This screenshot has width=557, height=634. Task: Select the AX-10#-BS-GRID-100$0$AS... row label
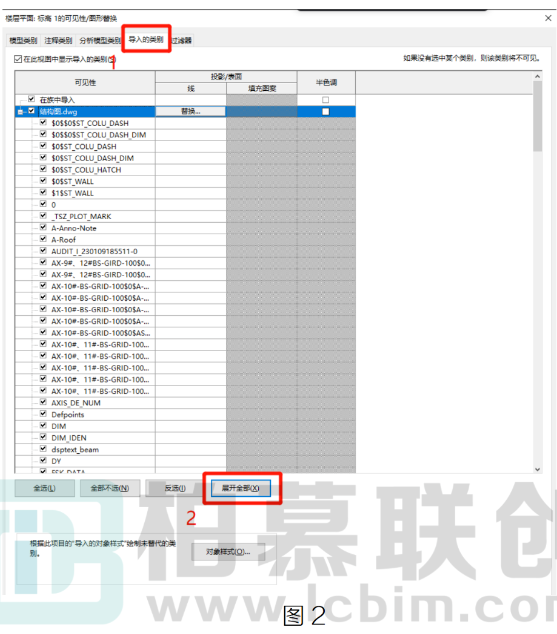coord(101,333)
